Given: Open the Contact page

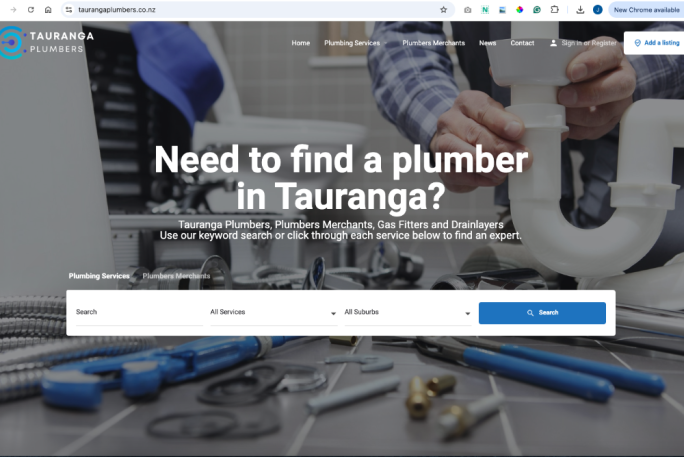Looking at the screenshot, I should [x=522, y=43].
